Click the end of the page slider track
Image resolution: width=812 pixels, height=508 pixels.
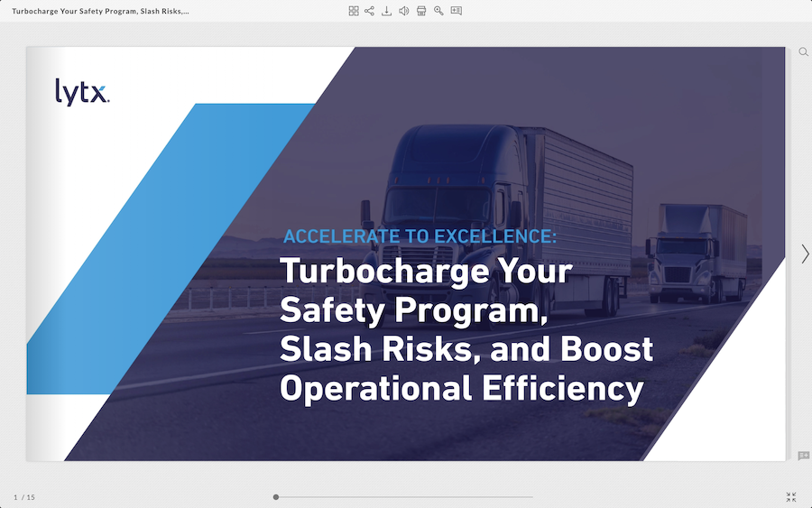tap(531, 496)
